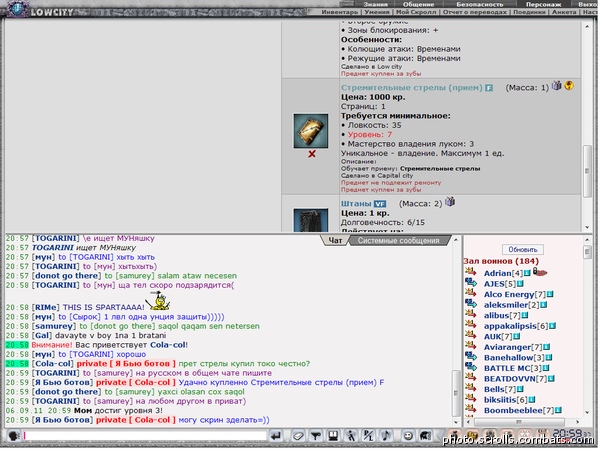Switch to the Системные сообщения tab
The width and height of the screenshot is (600, 450).
[x=398, y=241]
